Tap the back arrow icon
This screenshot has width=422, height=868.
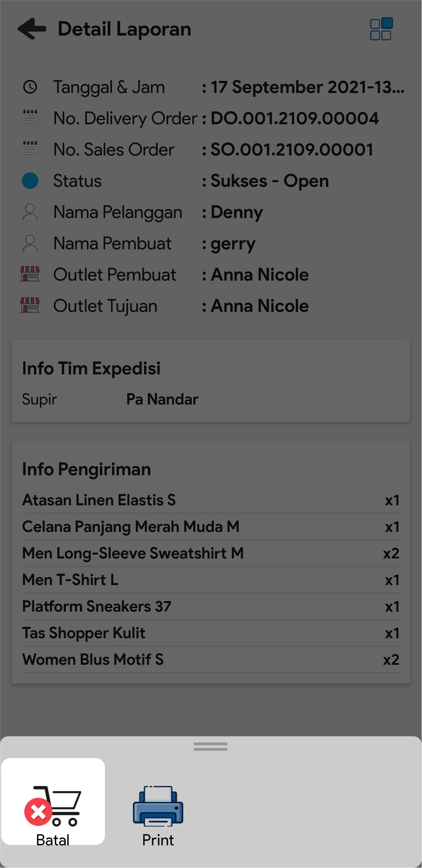(32, 29)
